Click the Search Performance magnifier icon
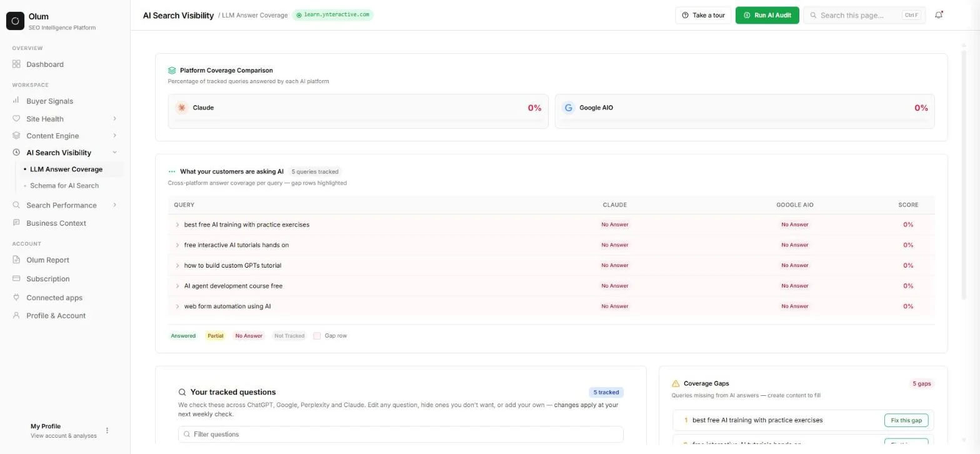The image size is (980, 454). (x=16, y=205)
